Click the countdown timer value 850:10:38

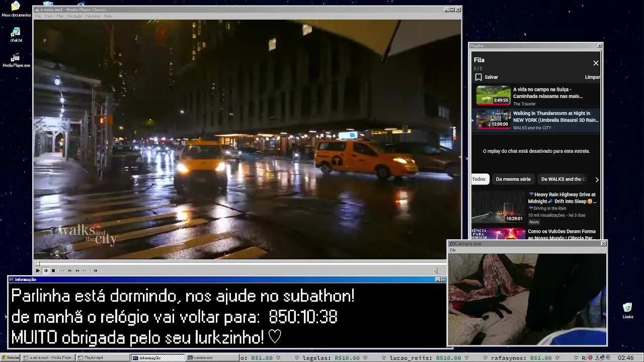(303, 317)
